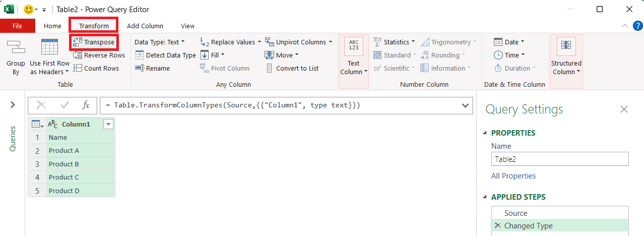Switch to the Add Column tab
This screenshot has height=236, width=644.
(x=145, y=26)
